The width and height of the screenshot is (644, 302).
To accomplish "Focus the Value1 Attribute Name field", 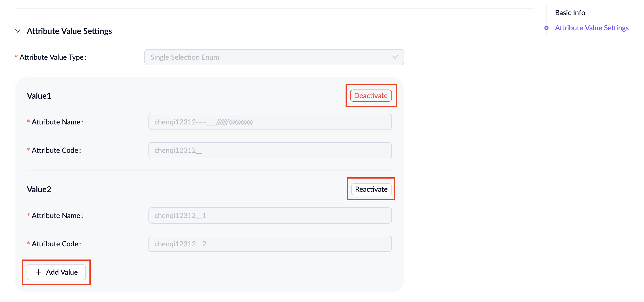I will point(270,122).
